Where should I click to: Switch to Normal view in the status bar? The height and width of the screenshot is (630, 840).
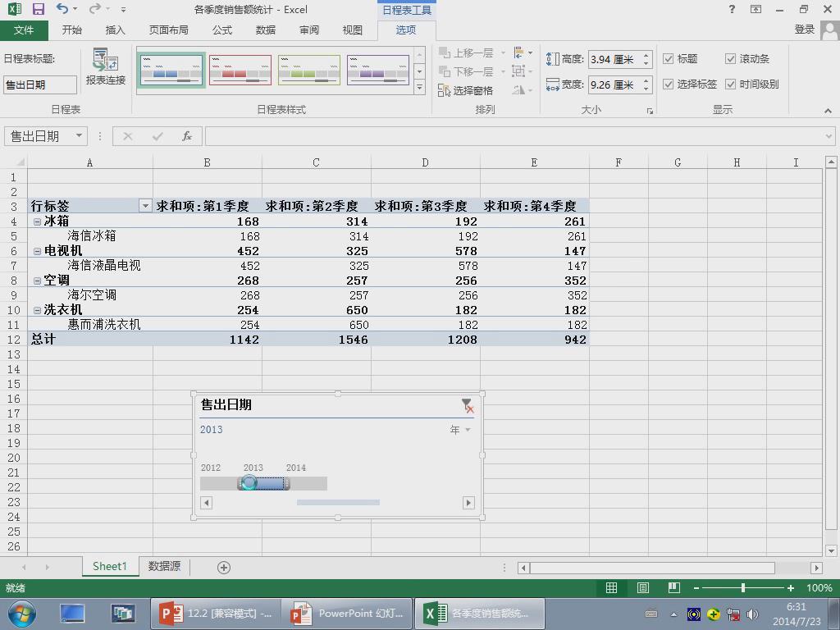pyautogui.click(x=611, y=587)
